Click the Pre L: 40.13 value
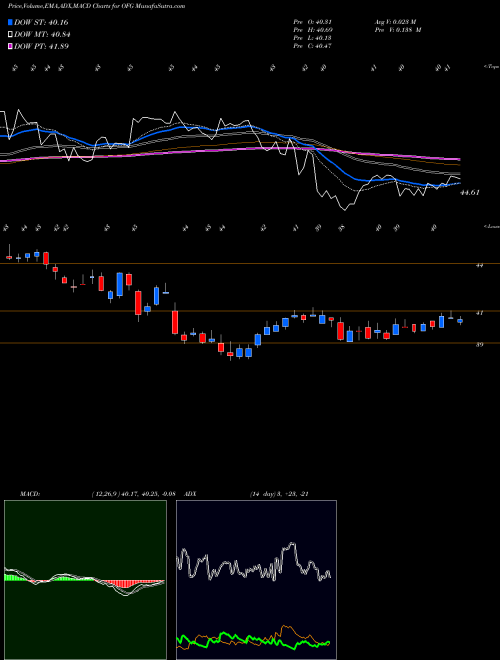Viewport: 500px width, 660px height. pyautogui.click(x=313, y=38)
